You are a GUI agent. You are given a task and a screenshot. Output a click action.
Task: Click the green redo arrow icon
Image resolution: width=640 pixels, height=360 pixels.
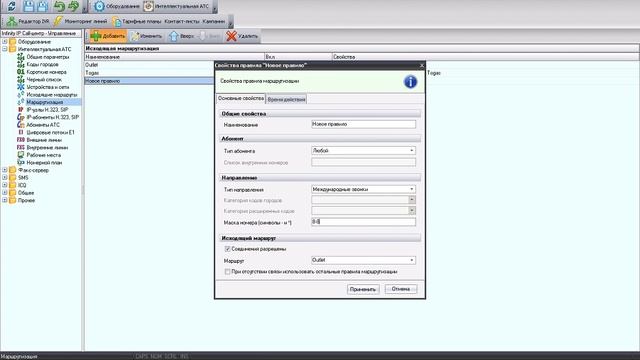pyautogui.click(x=73, y=6)
